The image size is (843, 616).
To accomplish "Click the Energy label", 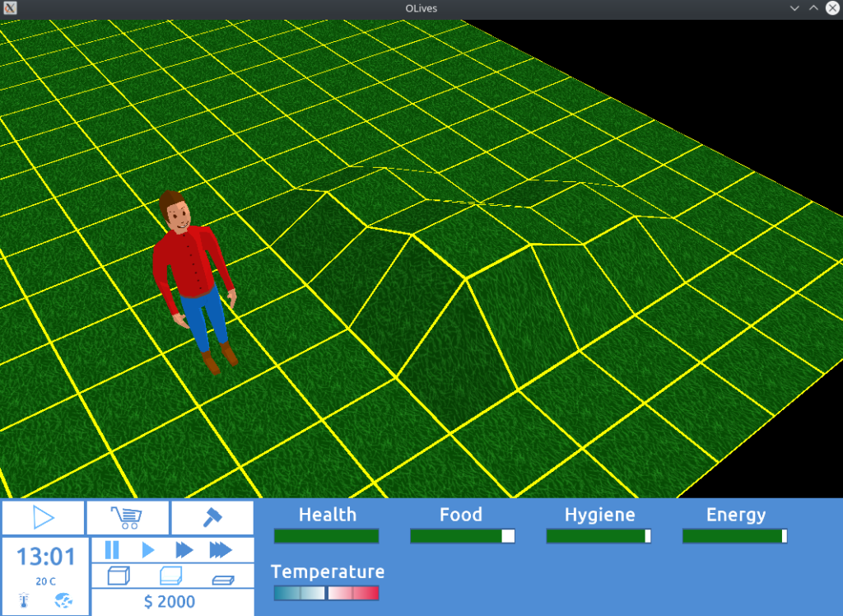I will pyautogui.click(x=736, y=516).
